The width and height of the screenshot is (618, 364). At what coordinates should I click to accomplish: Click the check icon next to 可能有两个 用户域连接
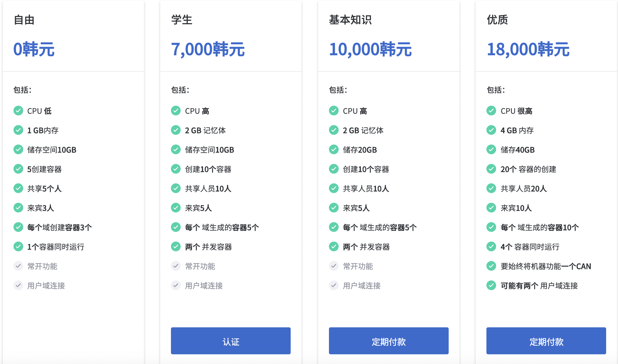coord(491,285)
